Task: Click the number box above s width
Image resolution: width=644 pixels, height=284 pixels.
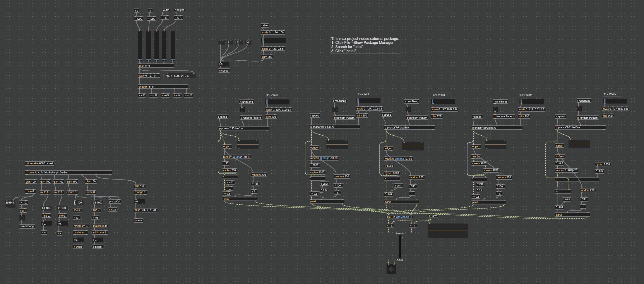Action: click(x=79, y=240)
